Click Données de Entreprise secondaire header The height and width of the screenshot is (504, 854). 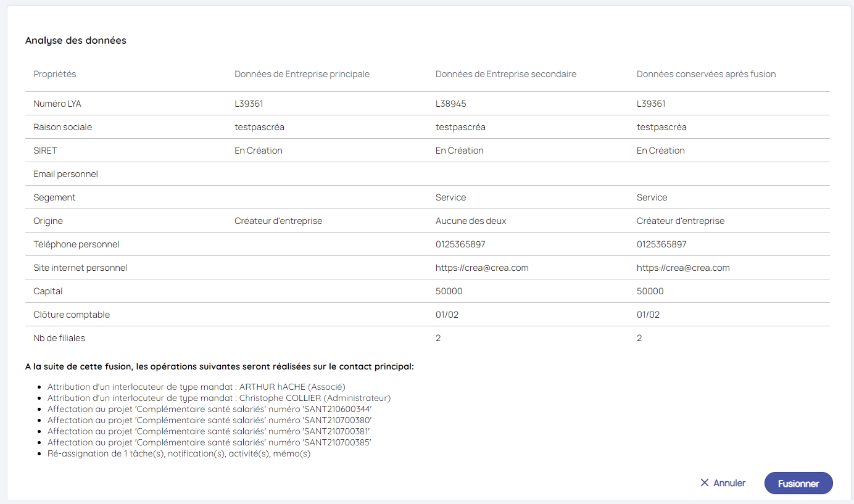(505, 74)
